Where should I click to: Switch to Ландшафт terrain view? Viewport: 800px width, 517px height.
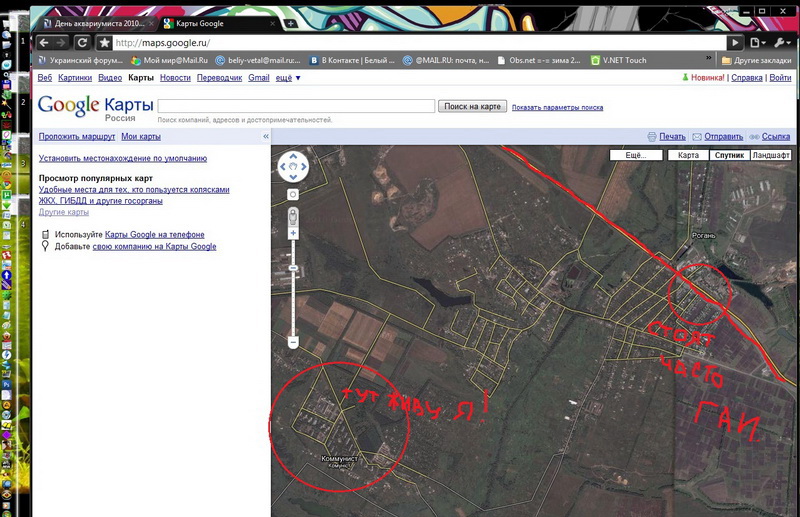click(770, 156)
